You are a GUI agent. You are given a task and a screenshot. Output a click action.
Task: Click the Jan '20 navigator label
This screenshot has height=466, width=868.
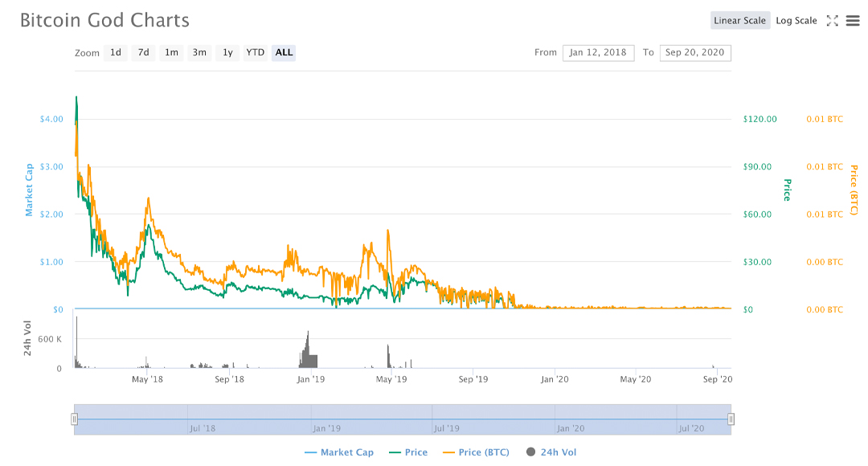point(571,428)
